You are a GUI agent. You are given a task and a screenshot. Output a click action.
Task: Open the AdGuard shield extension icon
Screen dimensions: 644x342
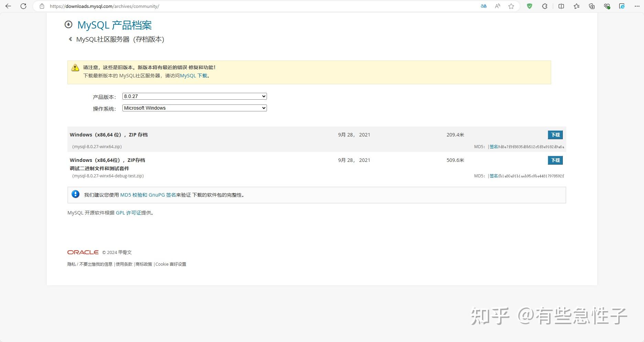(x=529, y=6)
